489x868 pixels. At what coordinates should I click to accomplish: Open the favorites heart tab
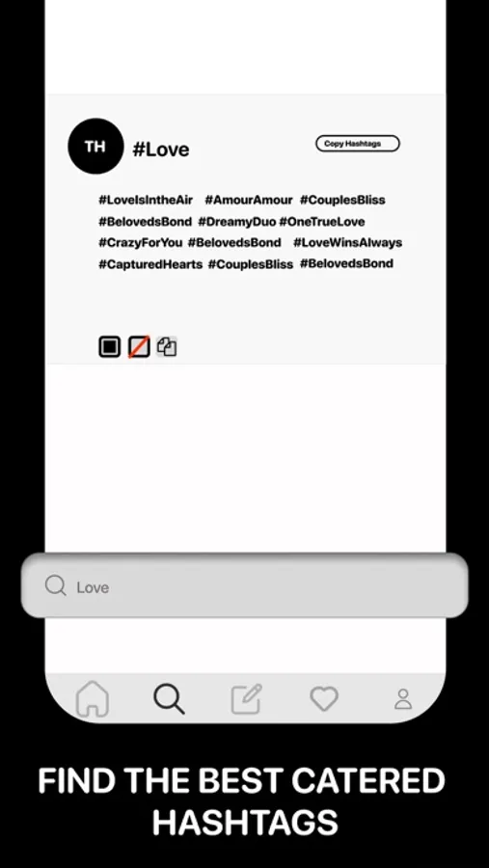point(324,698)
